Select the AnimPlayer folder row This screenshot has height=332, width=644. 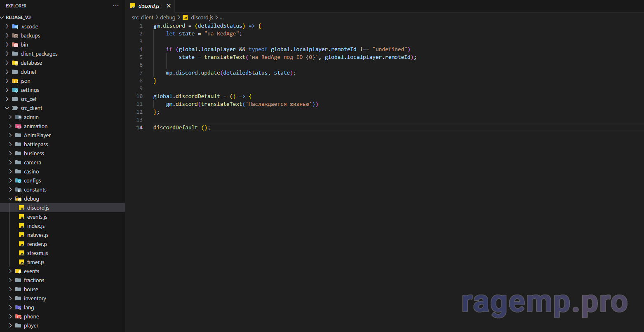62,135
